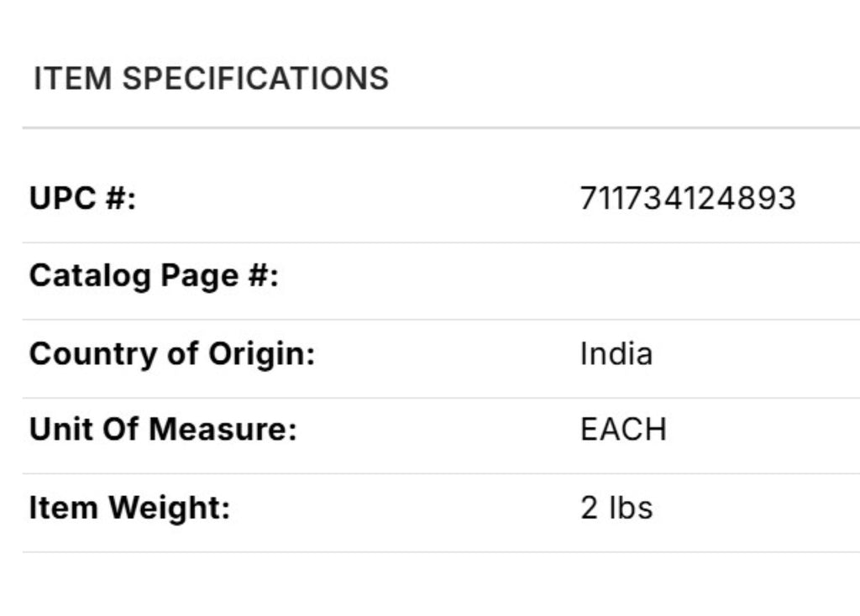The height and width of the screenshot is (616, 860).
Task: Select the Catalog Page # label
Action: [x=154, y=275]
